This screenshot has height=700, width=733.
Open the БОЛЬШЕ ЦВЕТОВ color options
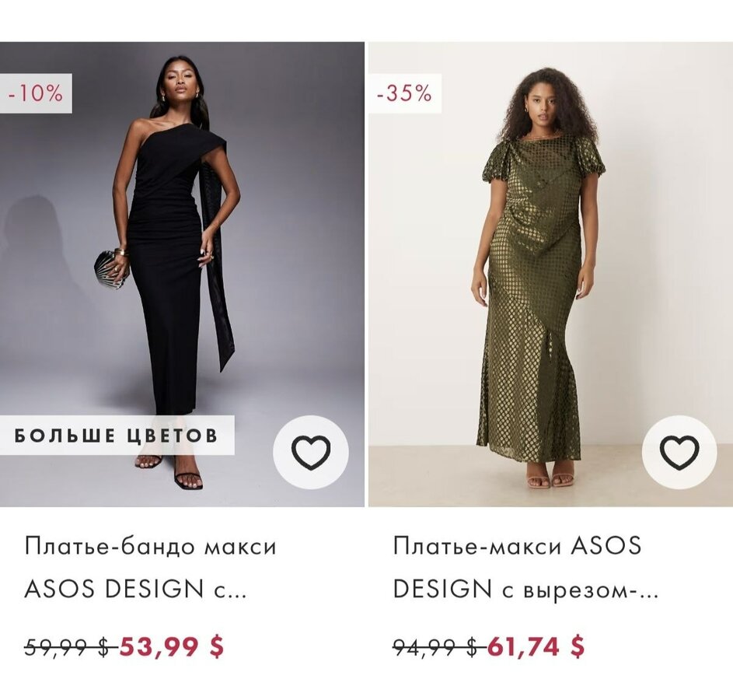point(117,436)
